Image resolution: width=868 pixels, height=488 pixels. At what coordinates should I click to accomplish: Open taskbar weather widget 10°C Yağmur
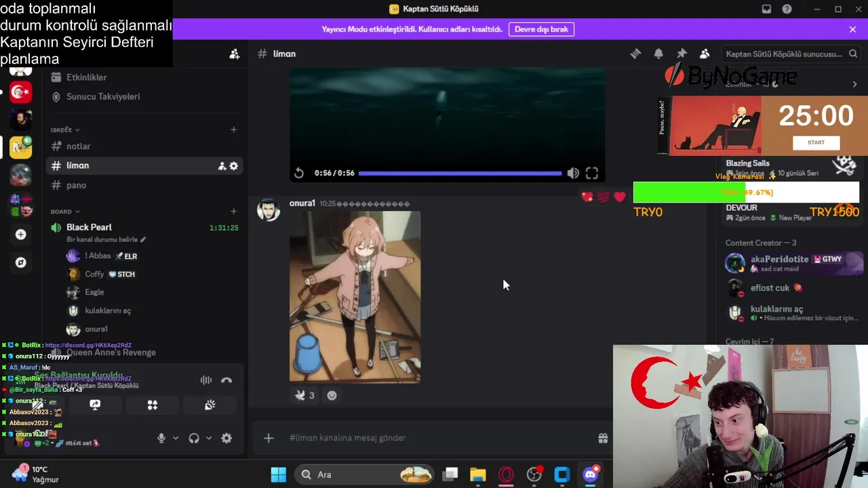(x=34, y=474)
